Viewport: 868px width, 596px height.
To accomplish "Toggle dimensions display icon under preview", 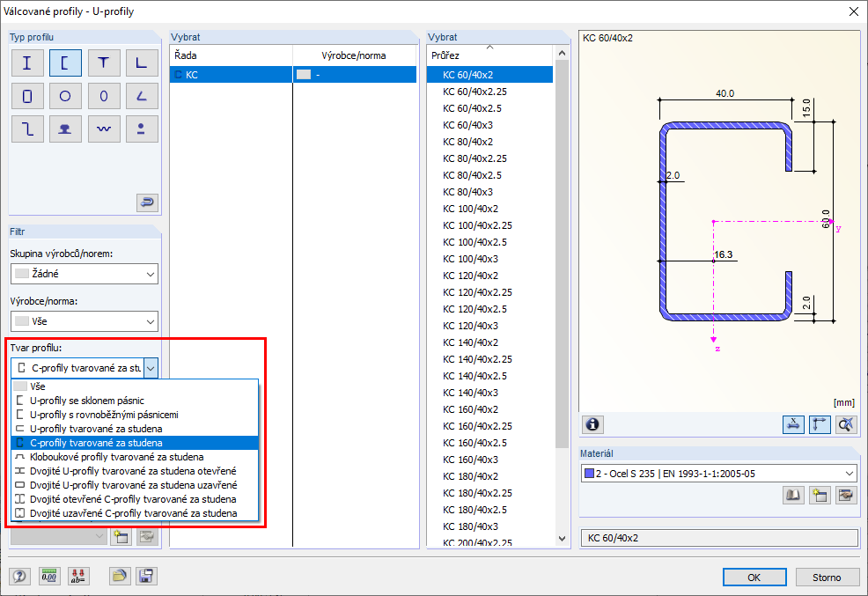I will click(820, 424).
